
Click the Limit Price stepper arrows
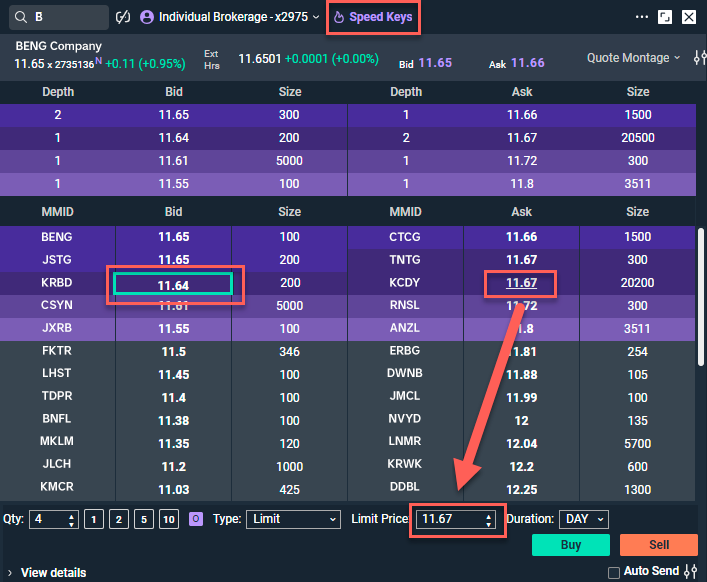[488, 520]
